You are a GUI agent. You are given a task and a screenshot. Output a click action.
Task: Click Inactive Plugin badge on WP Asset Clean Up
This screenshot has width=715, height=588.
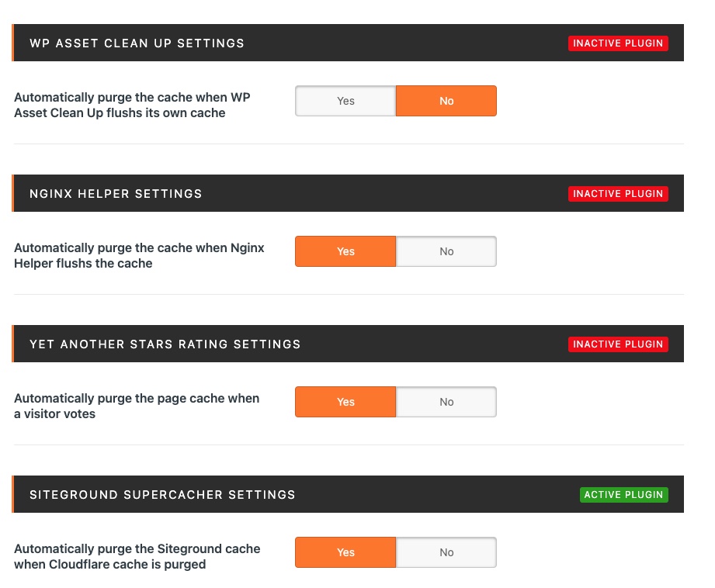pyautogui.click(x=618, y=43)
